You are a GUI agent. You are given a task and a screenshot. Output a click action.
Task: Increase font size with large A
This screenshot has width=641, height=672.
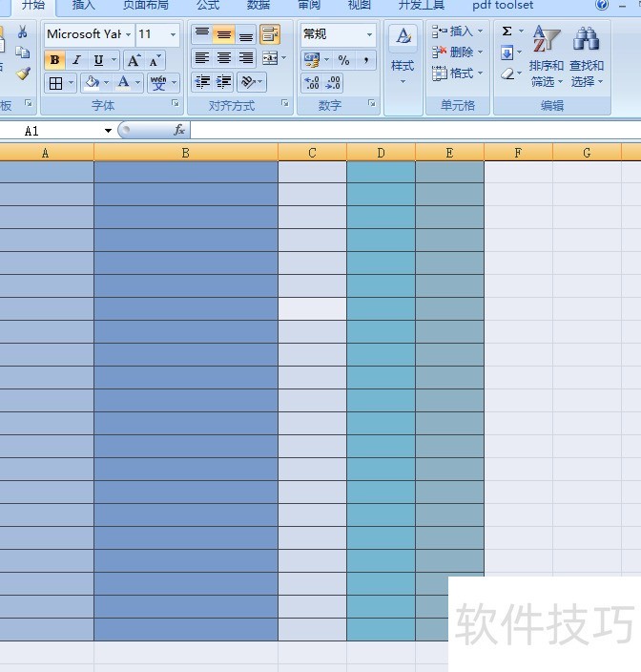(x=134, y=60)
